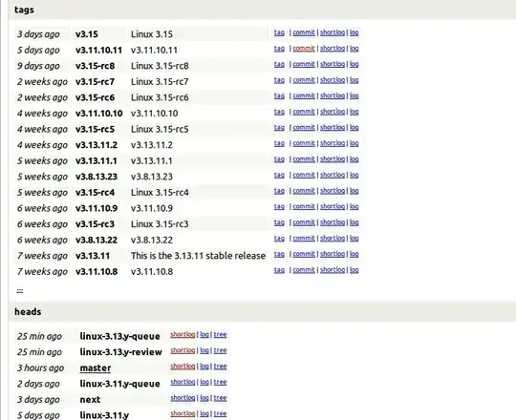Open the tags section header
Screen dimensions: 516x420
(x=24, y=10)
